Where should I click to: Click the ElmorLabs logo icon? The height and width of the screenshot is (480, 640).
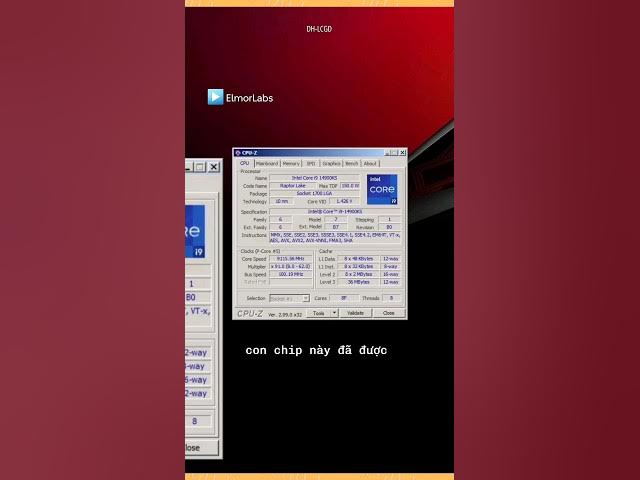[215, 97]
